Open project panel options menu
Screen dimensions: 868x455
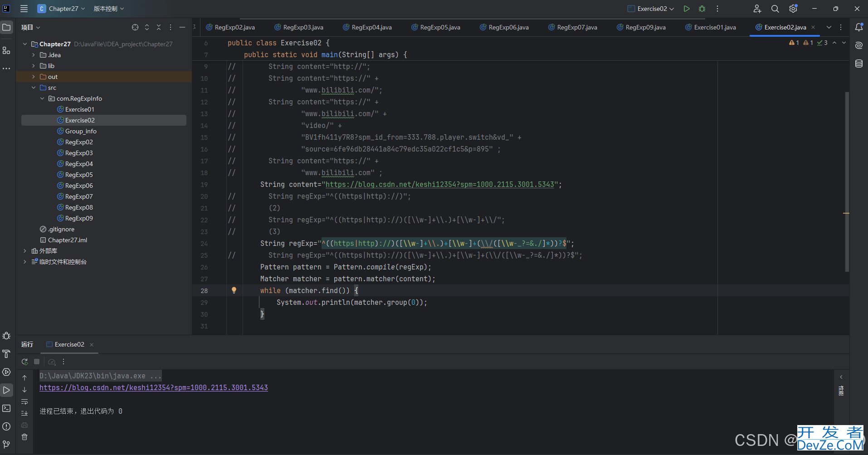(x=171, y=27)
